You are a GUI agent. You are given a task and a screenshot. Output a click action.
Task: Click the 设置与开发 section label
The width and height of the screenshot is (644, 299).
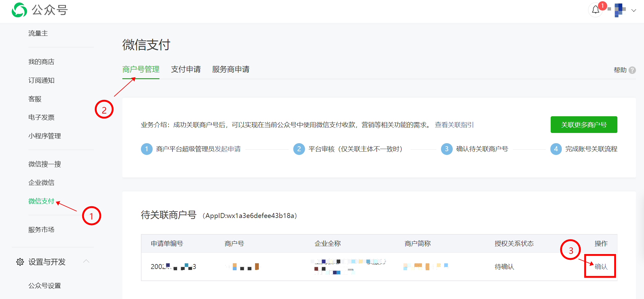(x=47, y=262)
